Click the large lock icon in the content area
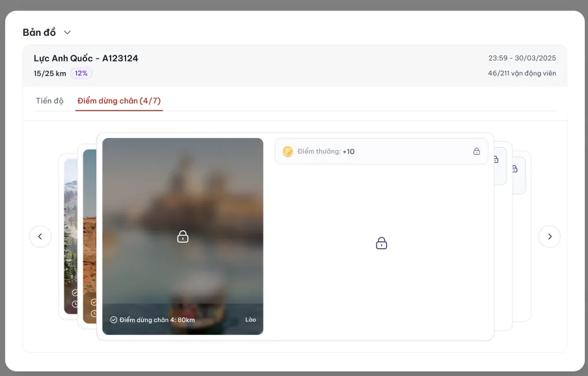The image size is (588, 376). pos(382,243)
